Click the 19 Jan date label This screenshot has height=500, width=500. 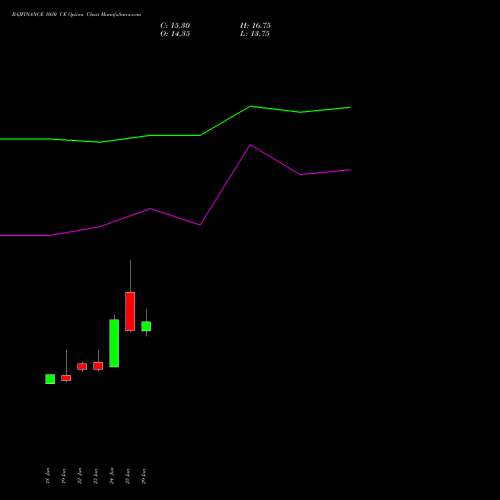tap(64, 476)
